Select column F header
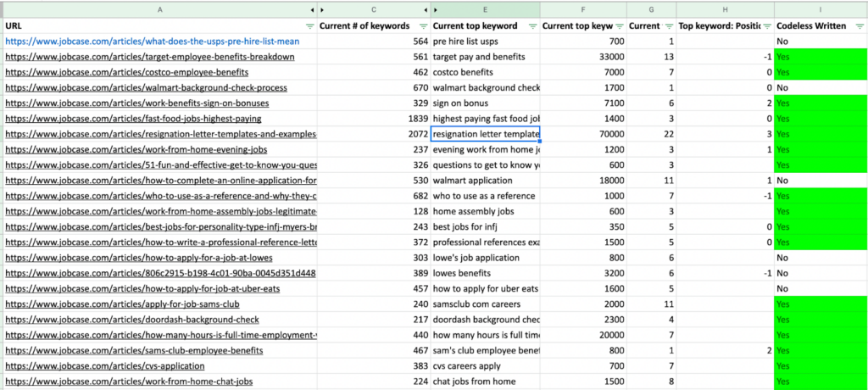This screenshot has width=868, height=390. pos(583,10)
